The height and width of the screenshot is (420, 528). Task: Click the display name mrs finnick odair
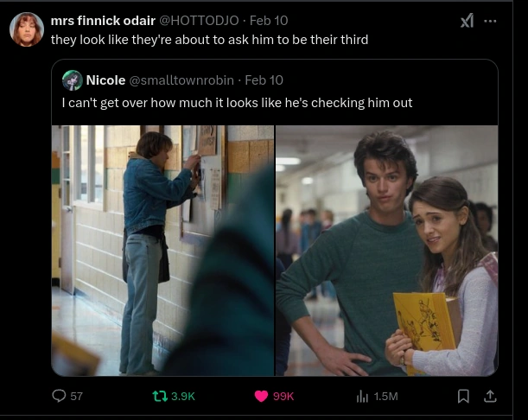click(x=103, y=21)
